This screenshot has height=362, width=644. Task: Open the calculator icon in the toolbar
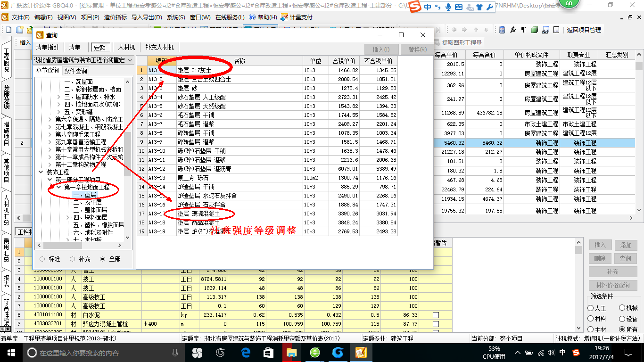point(502,30)
